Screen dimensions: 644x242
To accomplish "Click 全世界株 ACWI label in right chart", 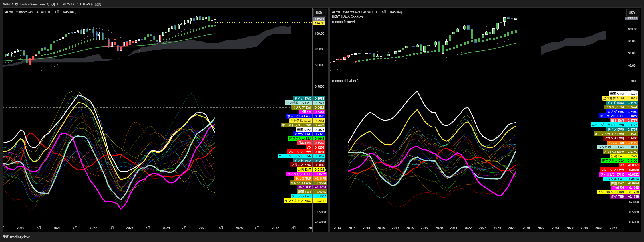I will tap(614, 98).
